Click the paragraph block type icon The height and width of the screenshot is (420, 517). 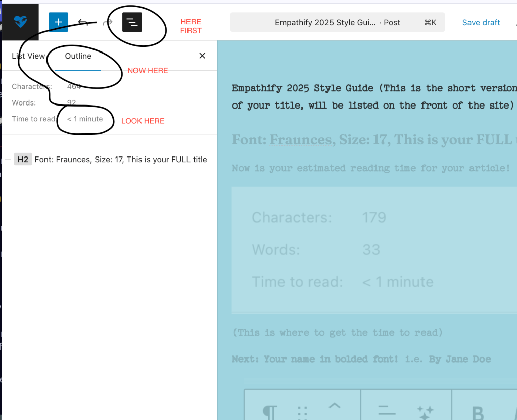[x=270, y=412]
